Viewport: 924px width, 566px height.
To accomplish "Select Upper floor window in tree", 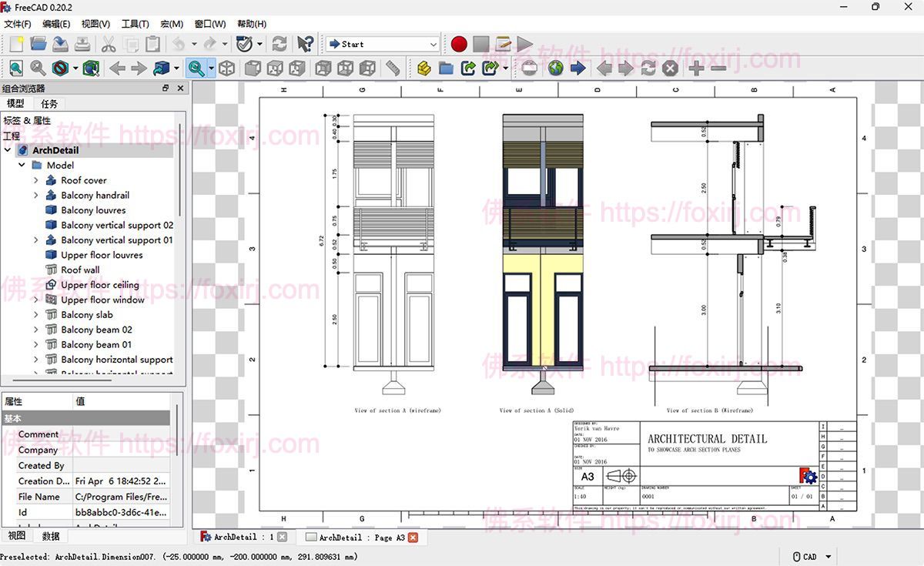I will [x=102, y=300].
